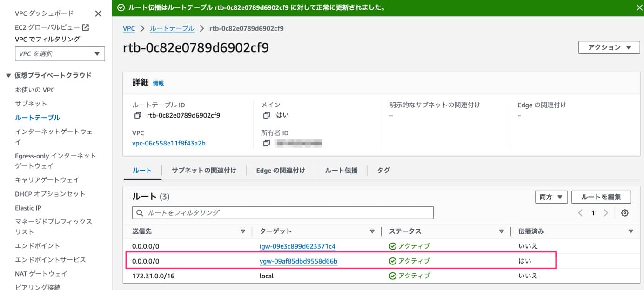
Task: Go to インターネットゲートウェイ in sidebar
Action: [x=54, y=137]
